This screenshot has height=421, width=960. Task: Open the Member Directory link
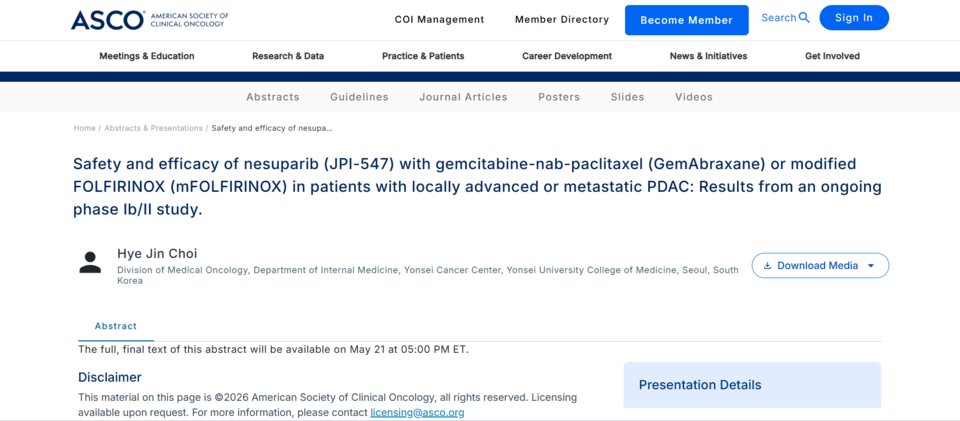pos(562,20)
